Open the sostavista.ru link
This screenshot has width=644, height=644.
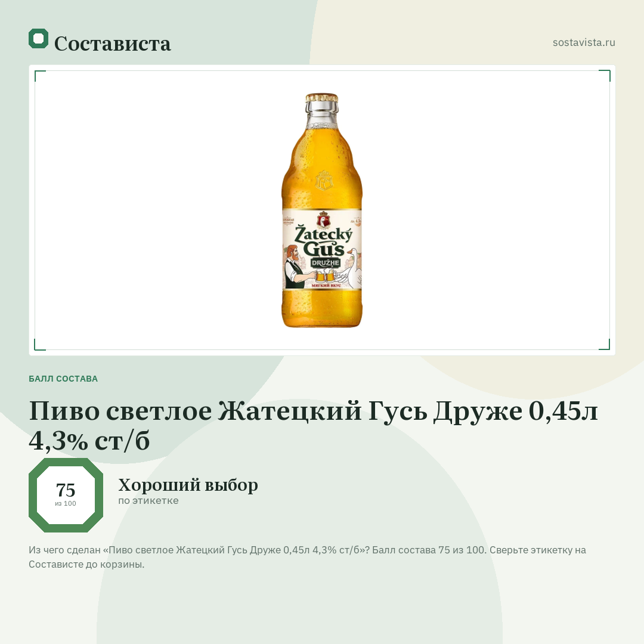pos(584,42)
